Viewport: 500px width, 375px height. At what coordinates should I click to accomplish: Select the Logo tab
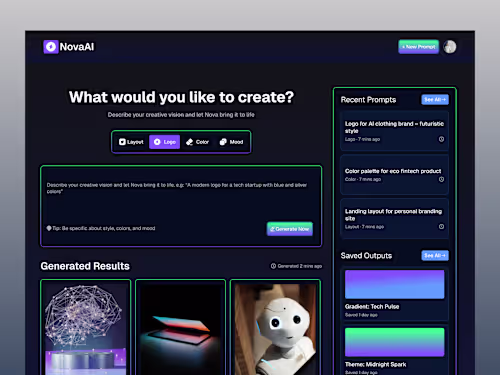click(x=165, y=142)
